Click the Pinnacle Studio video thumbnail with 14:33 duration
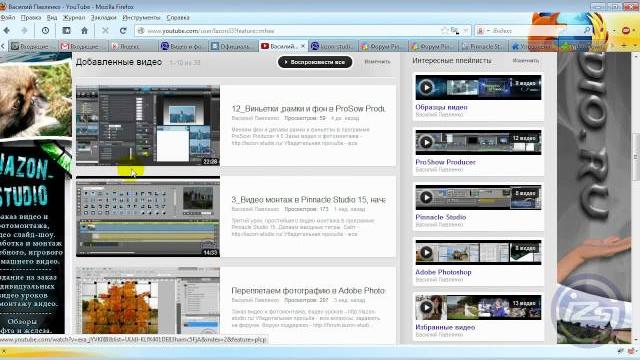 click(x=148, y=216)
